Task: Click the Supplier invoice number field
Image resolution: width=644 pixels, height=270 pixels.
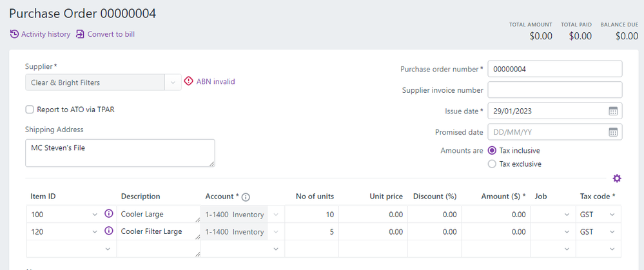Action: pyautogui.click(x=554, y=90)
